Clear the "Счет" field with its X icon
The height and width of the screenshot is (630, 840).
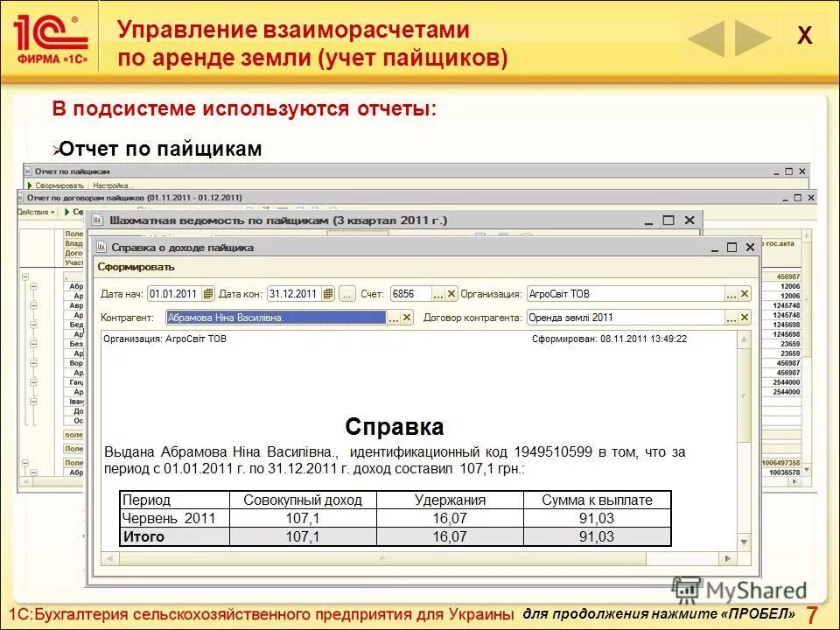(x=451, y=293)
